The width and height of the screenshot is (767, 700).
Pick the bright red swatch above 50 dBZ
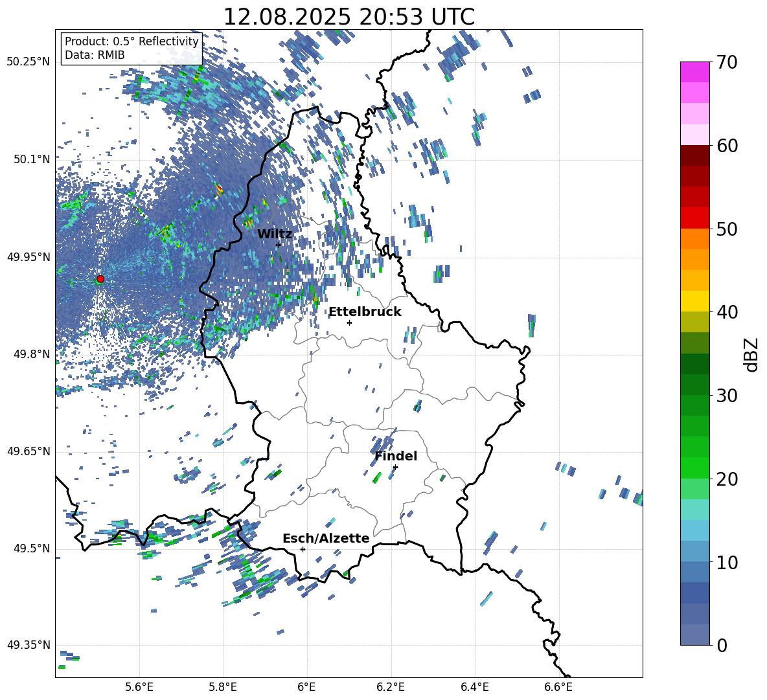[x=694, y=218]
